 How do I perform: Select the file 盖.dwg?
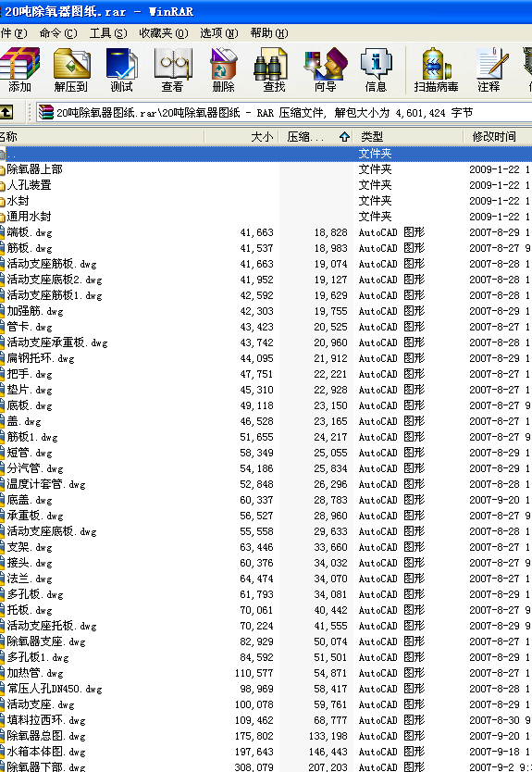(24, 421)
